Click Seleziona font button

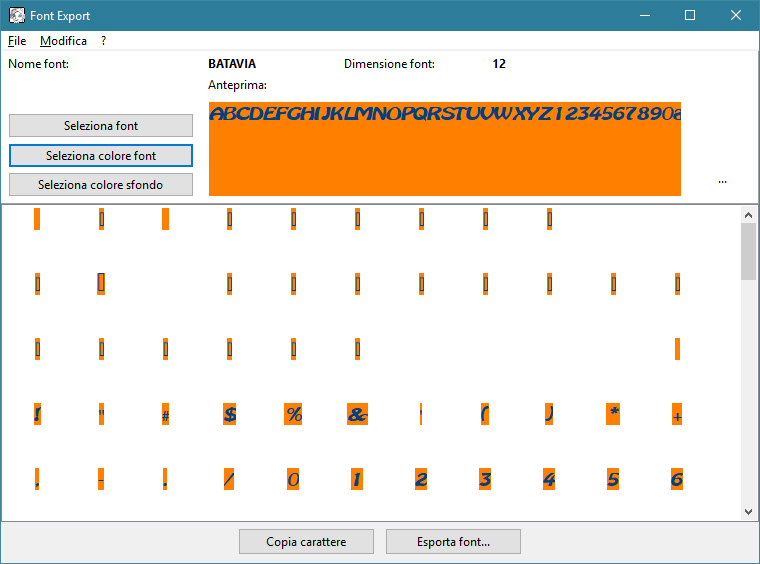coord(101,126)
